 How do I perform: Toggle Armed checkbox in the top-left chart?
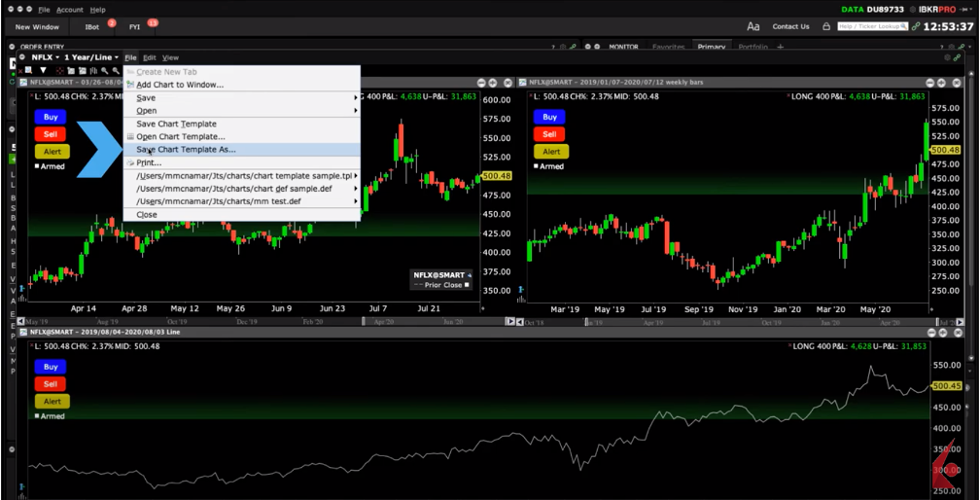click(x=39, y=166)
